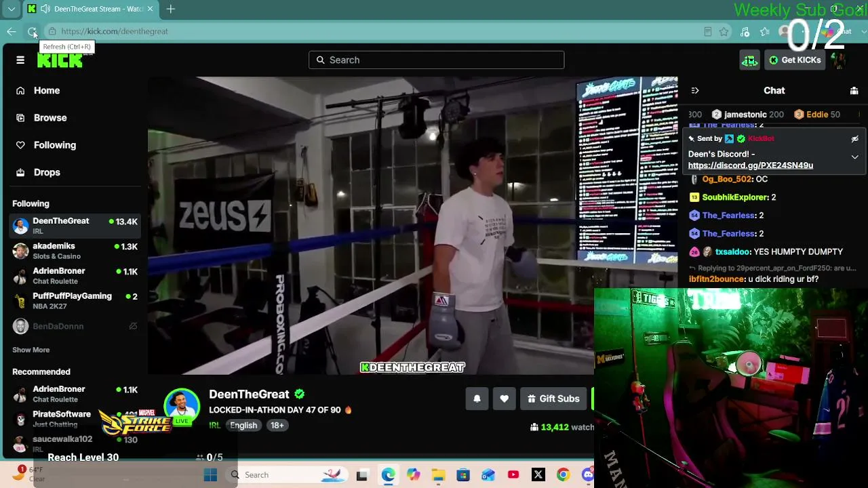Click DeenTheGreat's live profile avatar
The image size is (868, 488).
click(182, 406)
